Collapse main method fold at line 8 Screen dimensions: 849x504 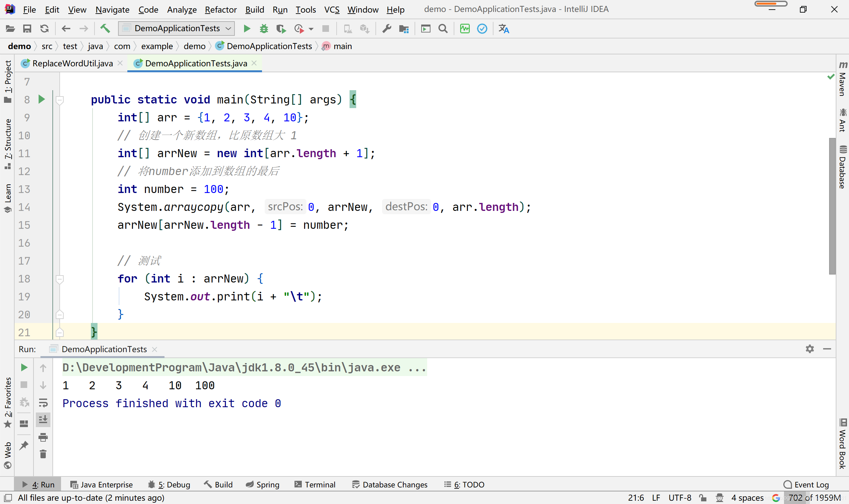coord(60,100)
